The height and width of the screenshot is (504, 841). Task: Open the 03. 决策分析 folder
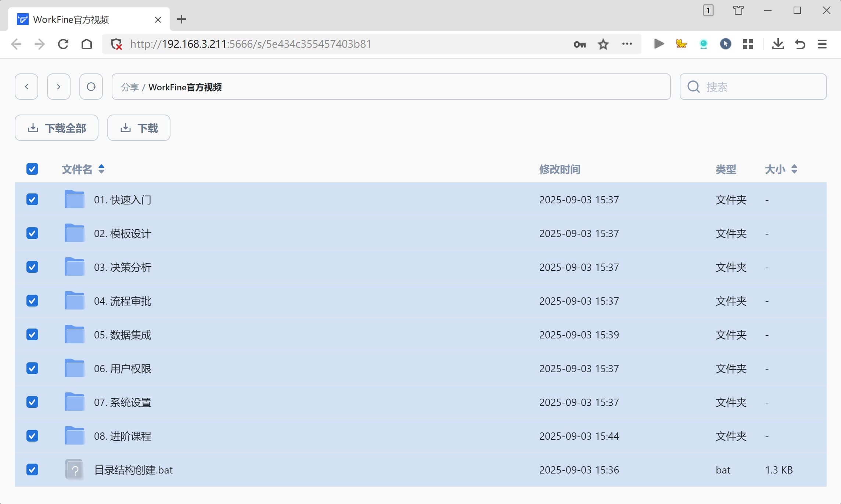point(123,267)
